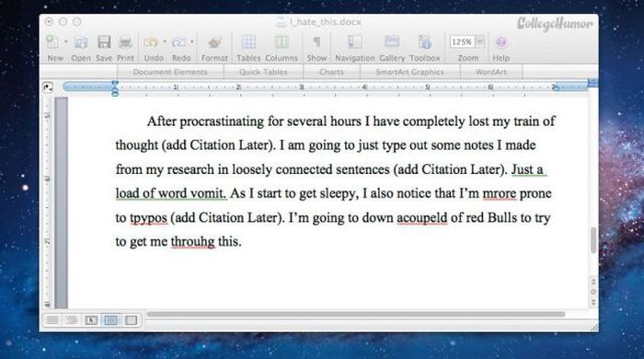Switch to Document Elements tab

(170, 72)
